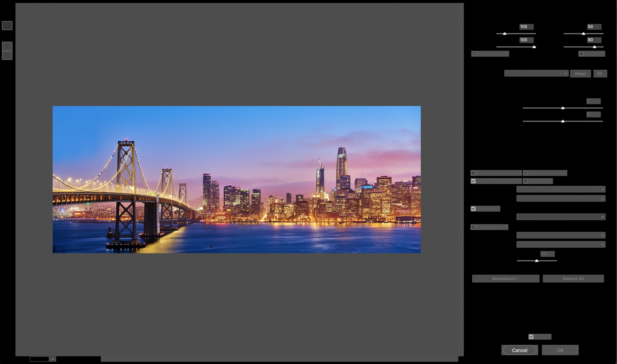Tick the checkbox beneath the 80 slider
Viewport: 617px width, 364px height.
tap(581, 54)
